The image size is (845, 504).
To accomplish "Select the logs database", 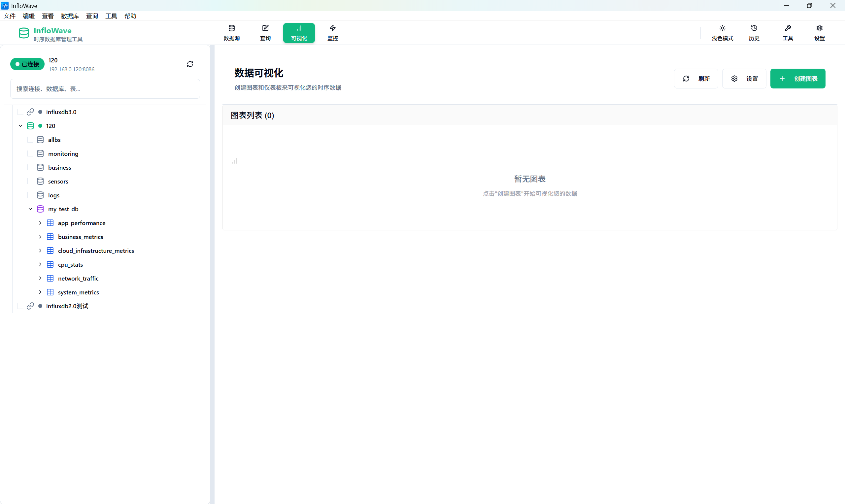I will click(54, 195).
